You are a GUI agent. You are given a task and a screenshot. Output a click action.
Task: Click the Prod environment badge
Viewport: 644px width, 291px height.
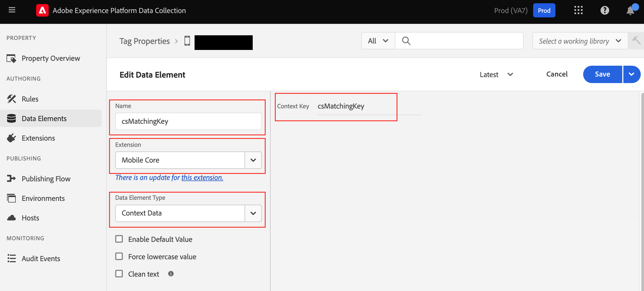(x=544, y=10)
